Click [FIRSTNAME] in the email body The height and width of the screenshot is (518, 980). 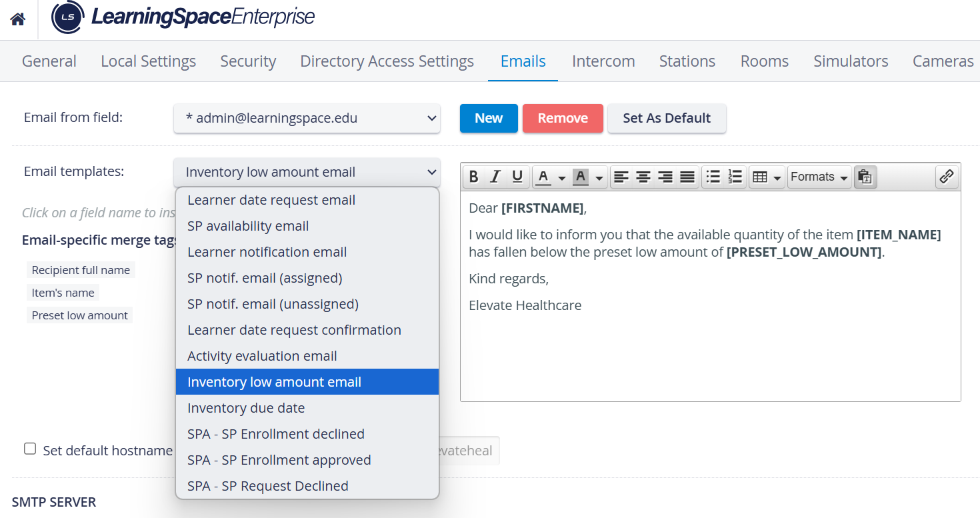click(543, 208)
